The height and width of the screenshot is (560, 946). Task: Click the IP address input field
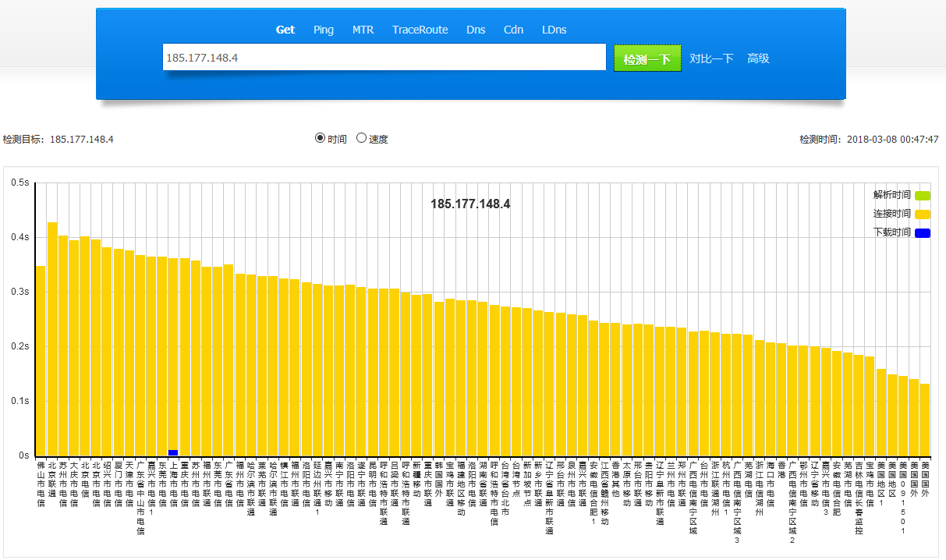pos(384,58)
